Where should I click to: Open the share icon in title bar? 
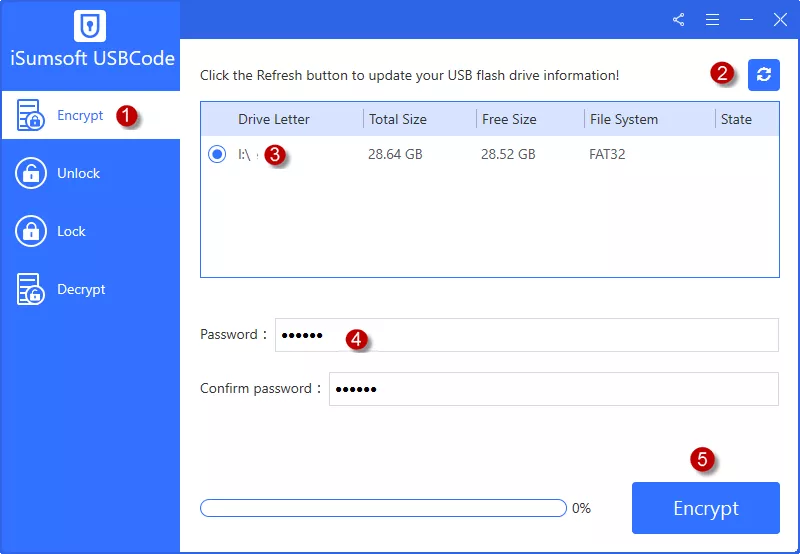(679, 20)
